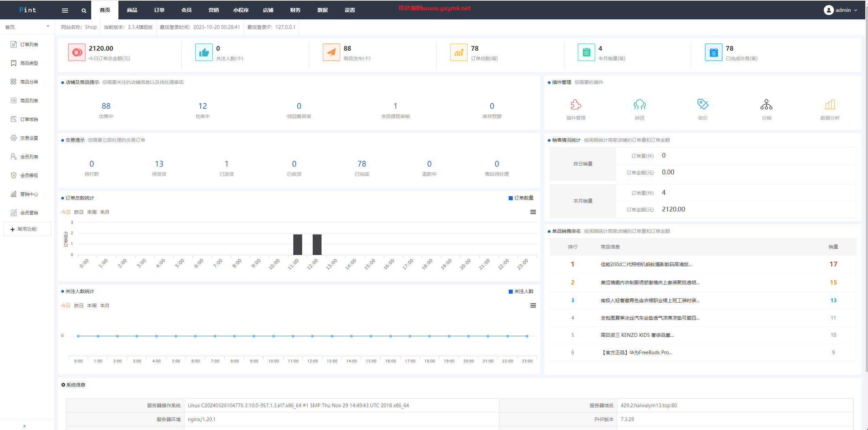Click the red yuan order amount icon
Image resolution: width=868 pixels, height=430 pixels.
(77, 52)
